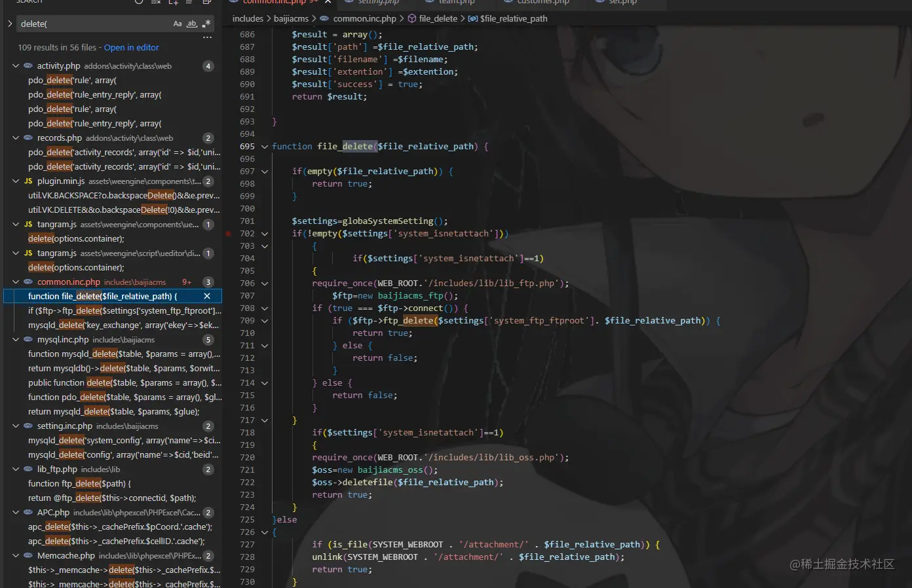This screenshot has height=588, width=912.
Task: Click the function symbol icon in breadcrumb before file_delete
Action: 412,19
